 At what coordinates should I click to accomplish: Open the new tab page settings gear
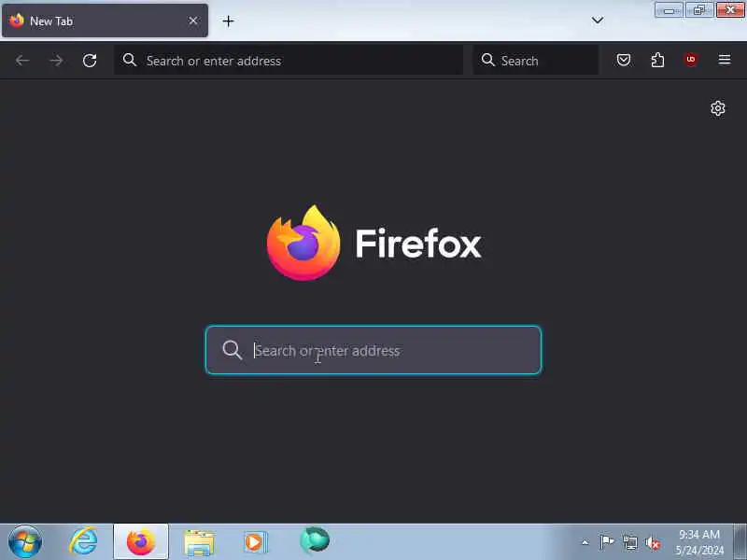tap(717, 108)
